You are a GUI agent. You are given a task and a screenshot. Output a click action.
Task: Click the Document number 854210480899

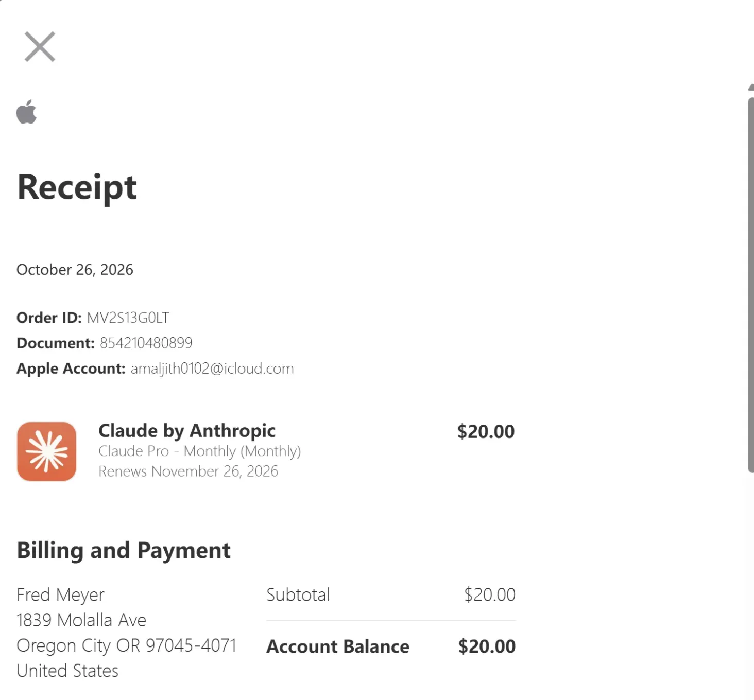(146, 343)
